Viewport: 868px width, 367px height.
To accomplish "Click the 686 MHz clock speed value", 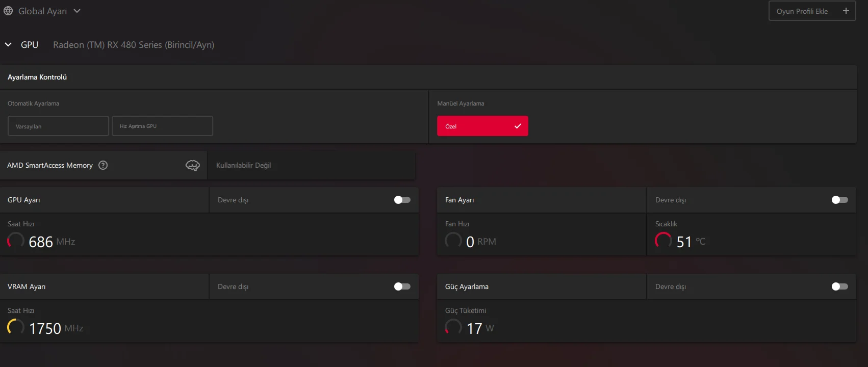I will [x=52, y=242].
